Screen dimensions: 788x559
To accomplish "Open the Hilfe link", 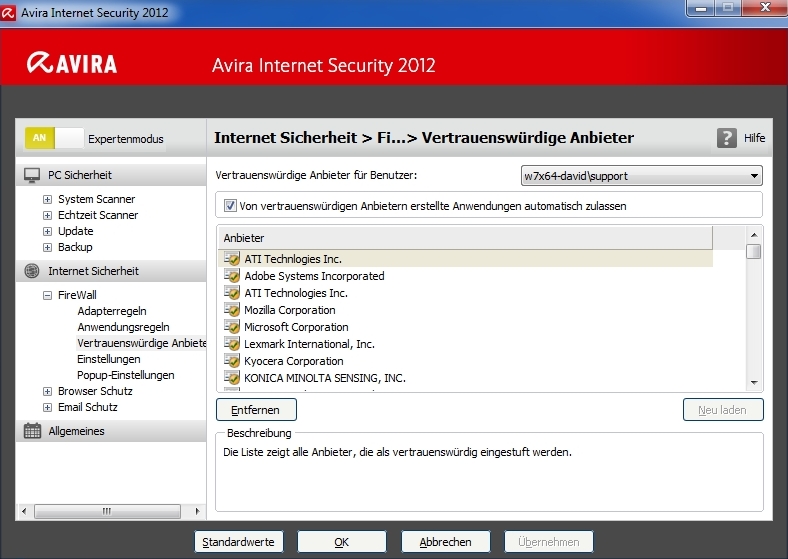I will point(754,138).
